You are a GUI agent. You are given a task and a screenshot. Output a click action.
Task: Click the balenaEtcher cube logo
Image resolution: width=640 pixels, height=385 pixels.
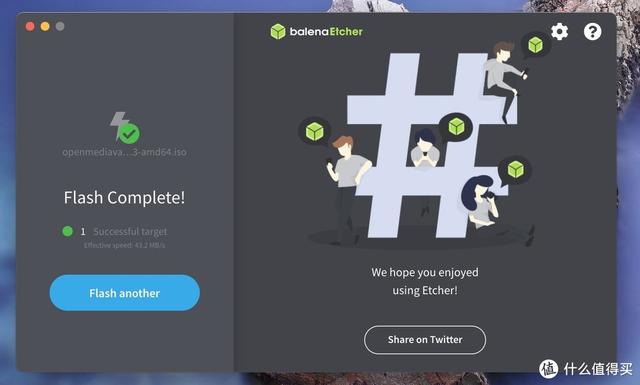(x=278, y=31)
